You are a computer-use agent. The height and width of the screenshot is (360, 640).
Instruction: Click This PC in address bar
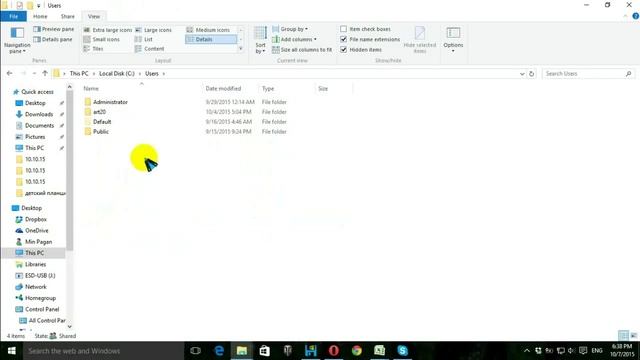click(x=79, y=73)
